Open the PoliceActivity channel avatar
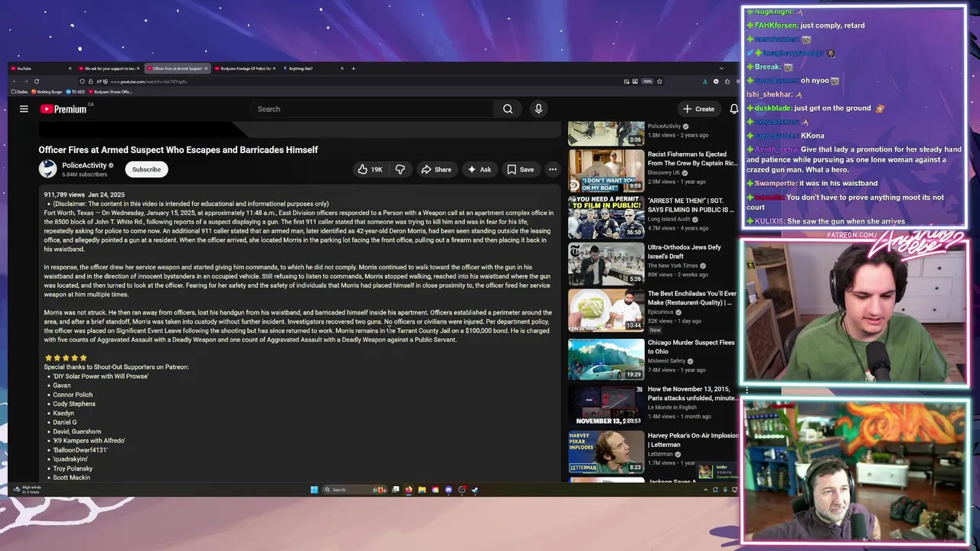This screenshot has width=980, height=551. [47, 169]
